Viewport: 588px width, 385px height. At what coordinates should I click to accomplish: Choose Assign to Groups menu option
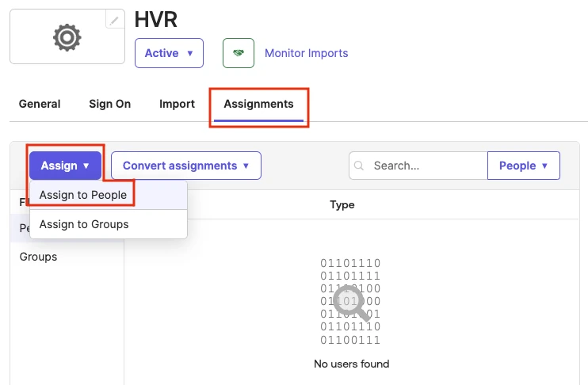click(84, 224)
